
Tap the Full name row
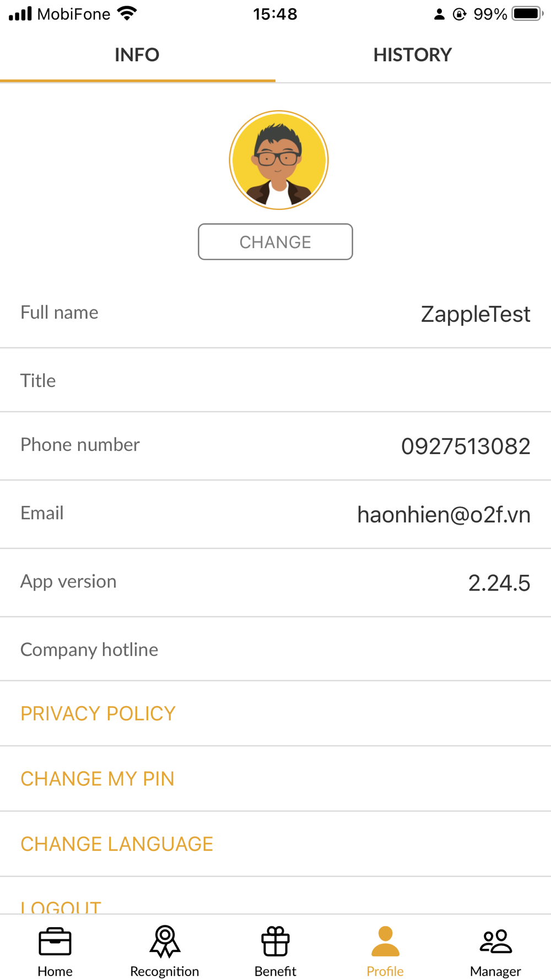275,313
